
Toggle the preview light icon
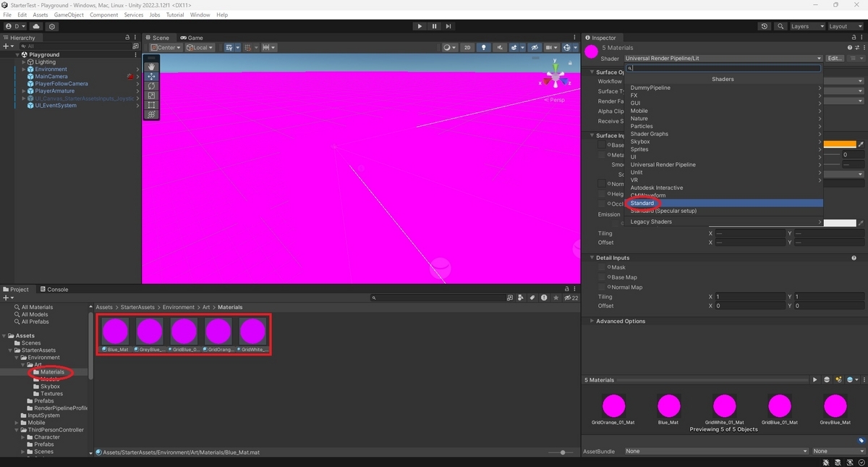click(839, 379)
